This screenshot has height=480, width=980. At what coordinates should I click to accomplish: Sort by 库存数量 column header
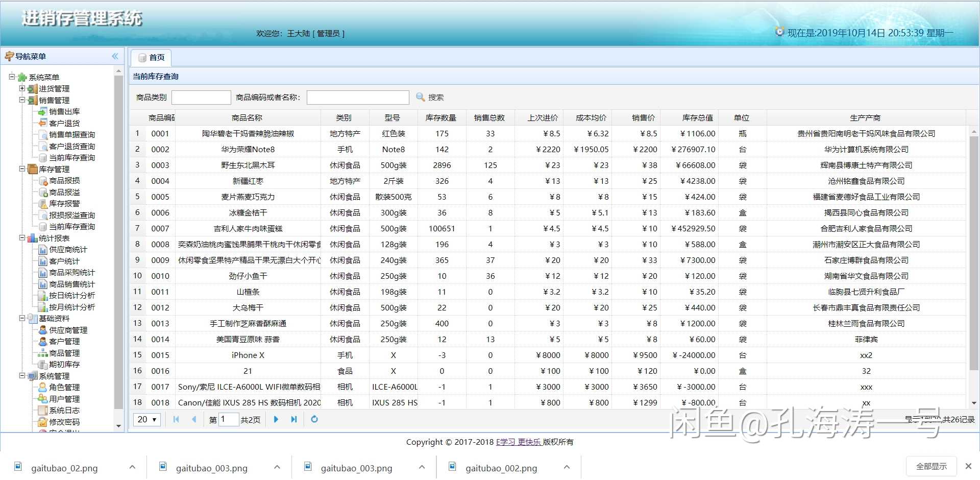(x=441, y=117)
